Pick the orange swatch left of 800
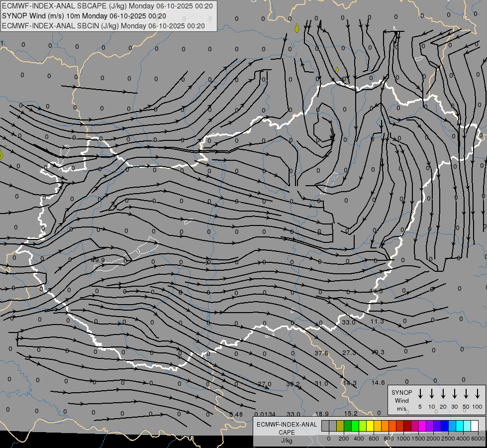This screenshot has height=448, width=487. [x=385, y=426]
